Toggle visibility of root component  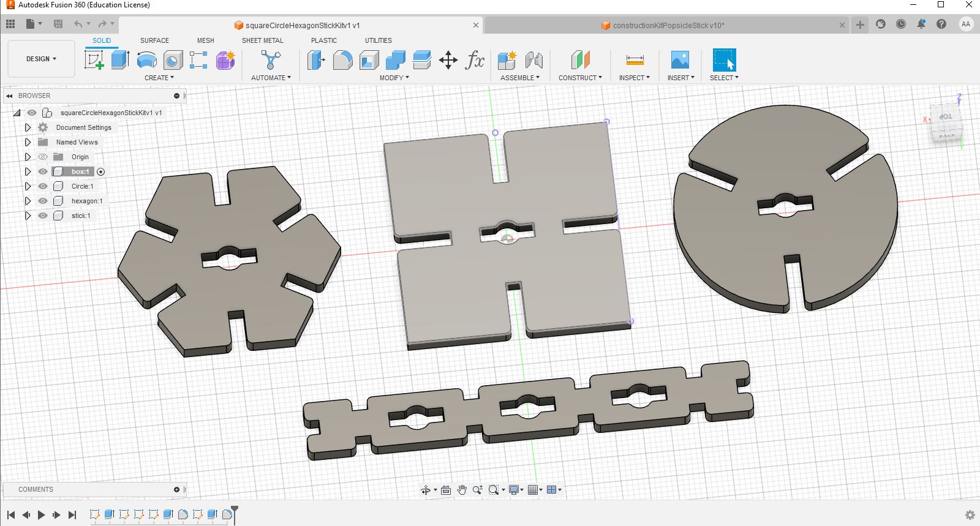32,113
